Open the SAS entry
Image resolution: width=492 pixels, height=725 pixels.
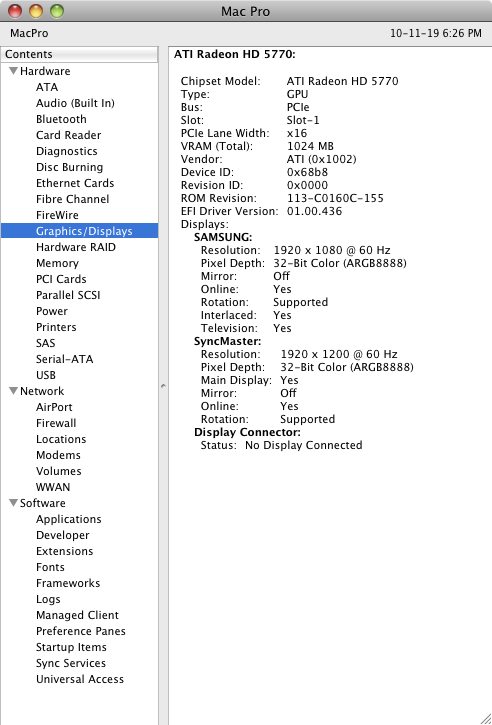pyautogui.click(x=45, y=343)
